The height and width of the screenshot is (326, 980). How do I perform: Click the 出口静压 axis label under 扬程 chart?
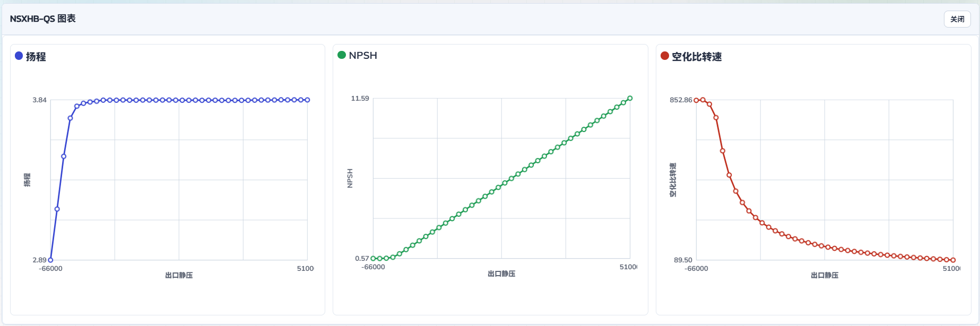(179, 275)
